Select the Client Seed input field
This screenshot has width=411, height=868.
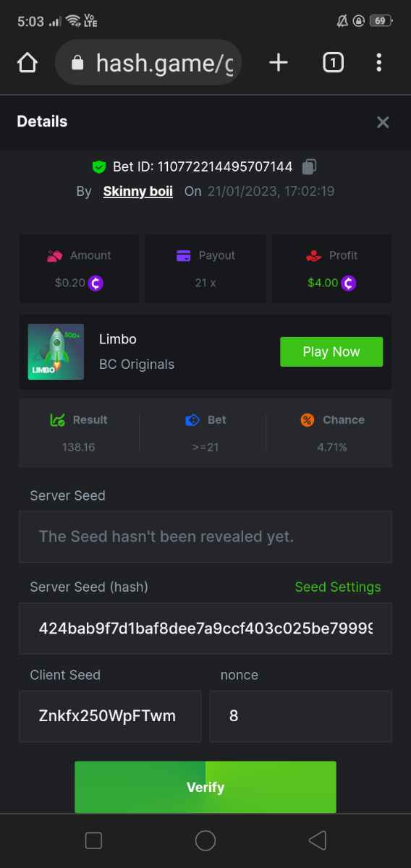click(x=110, y=716)
